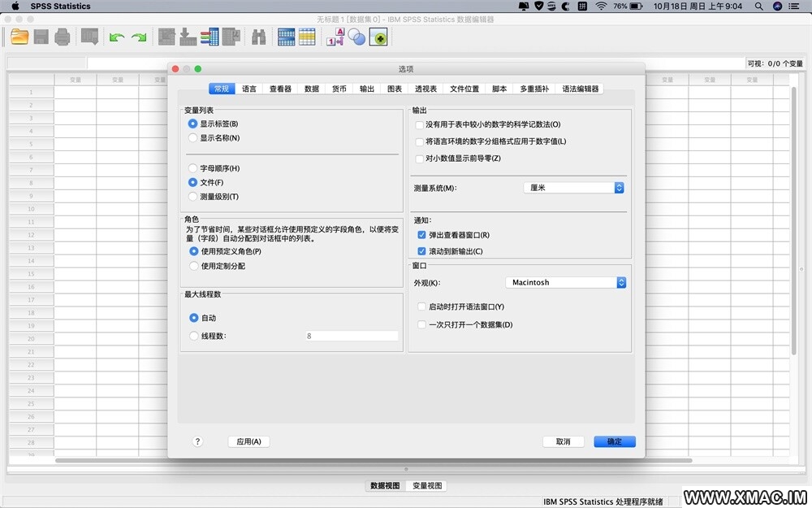This screenshot has height=508, width=812.
Task: Choose 文件(F) ordering option
Action: (x=192, y=182)
